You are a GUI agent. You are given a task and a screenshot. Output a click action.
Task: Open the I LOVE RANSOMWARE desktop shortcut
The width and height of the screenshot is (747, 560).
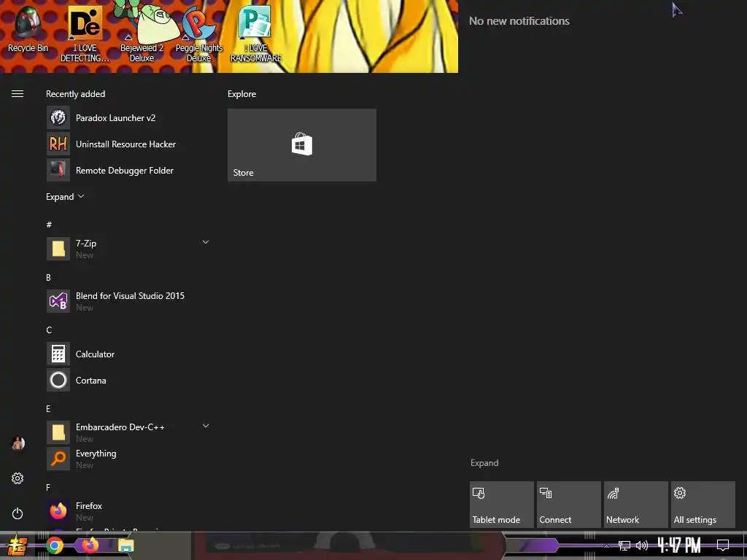coord(256,34)
